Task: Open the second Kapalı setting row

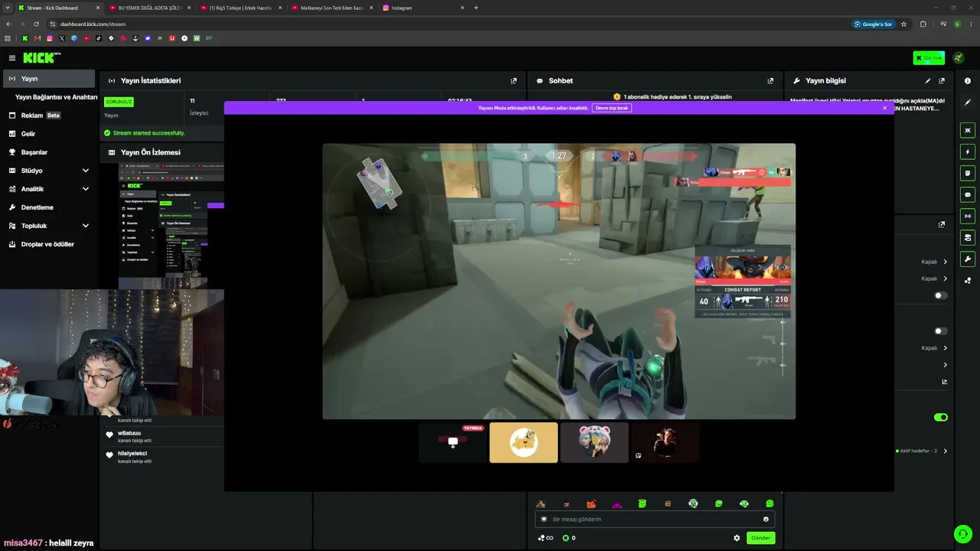Action: click(934, 279)
